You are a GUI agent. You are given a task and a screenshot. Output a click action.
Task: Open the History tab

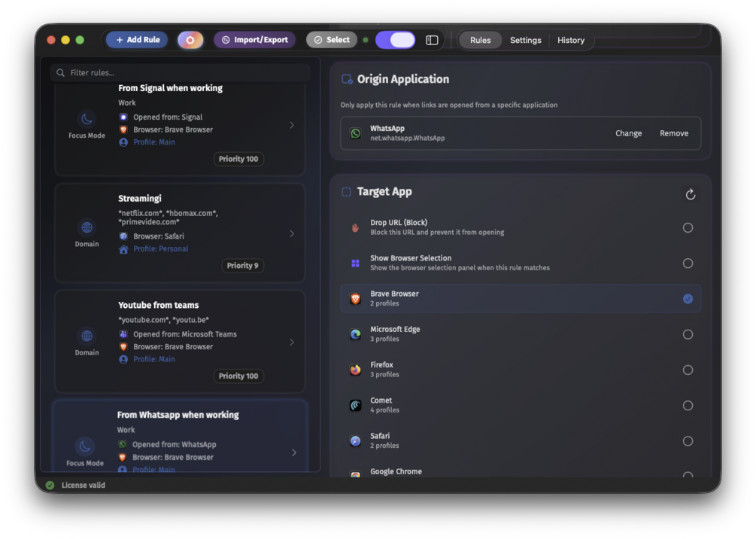(x=571, y=40)
